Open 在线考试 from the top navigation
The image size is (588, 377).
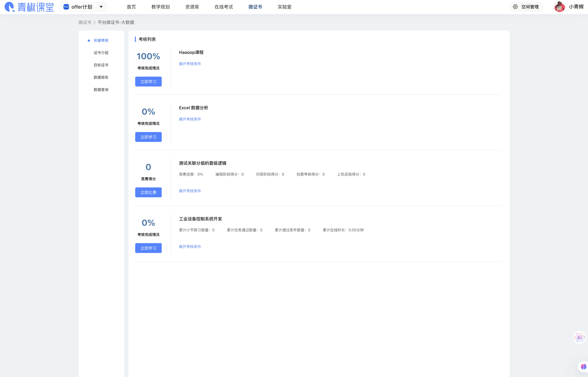224,7
